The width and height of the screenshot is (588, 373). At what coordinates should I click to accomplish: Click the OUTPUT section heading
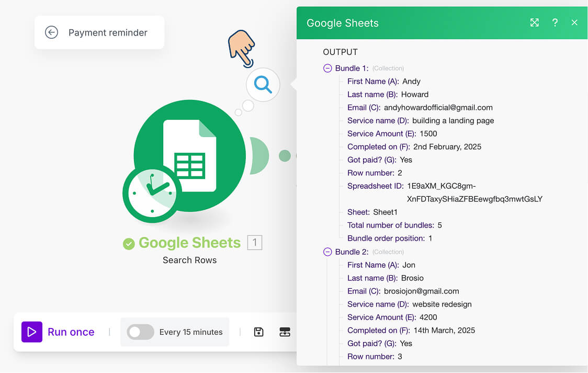tap(340, 52)
